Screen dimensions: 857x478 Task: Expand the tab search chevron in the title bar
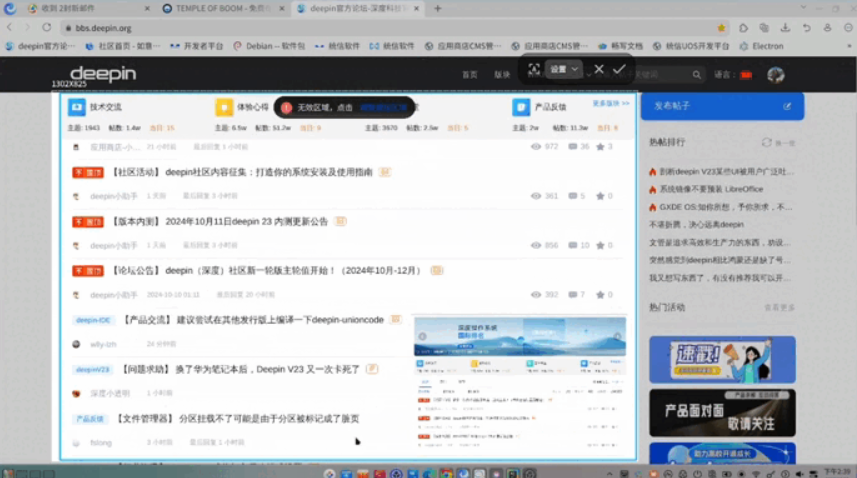tap(803, 8)
